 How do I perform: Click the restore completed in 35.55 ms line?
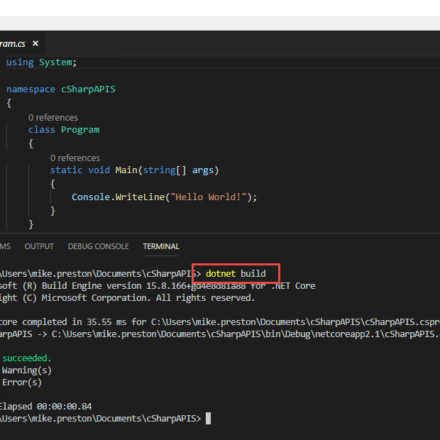pyautogui.click(x=220, y=322)
